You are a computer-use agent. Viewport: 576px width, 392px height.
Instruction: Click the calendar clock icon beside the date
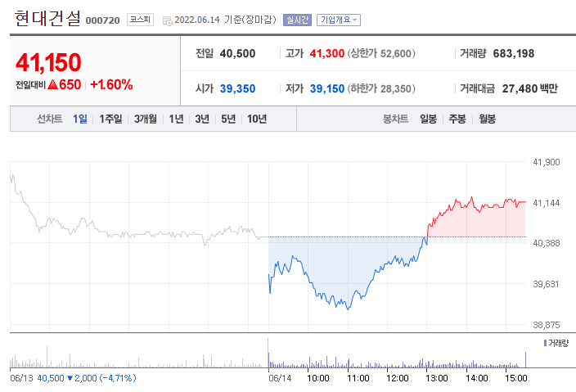[167, 21]
